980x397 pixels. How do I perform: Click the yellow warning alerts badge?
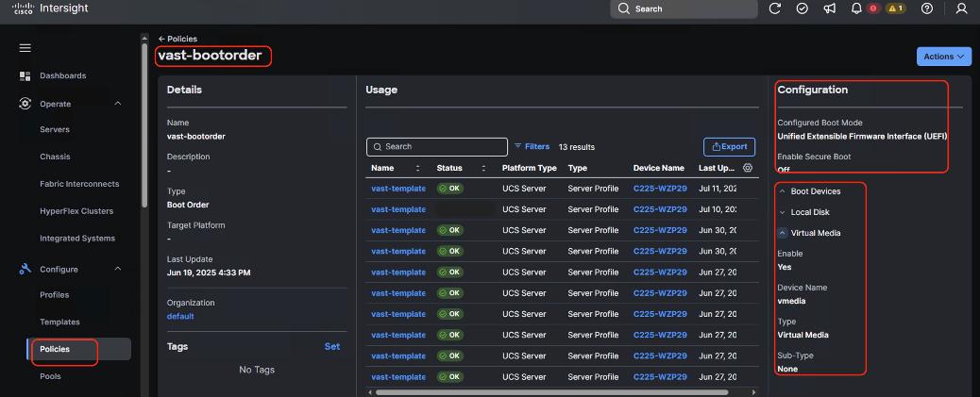click(x=895, y=8)
